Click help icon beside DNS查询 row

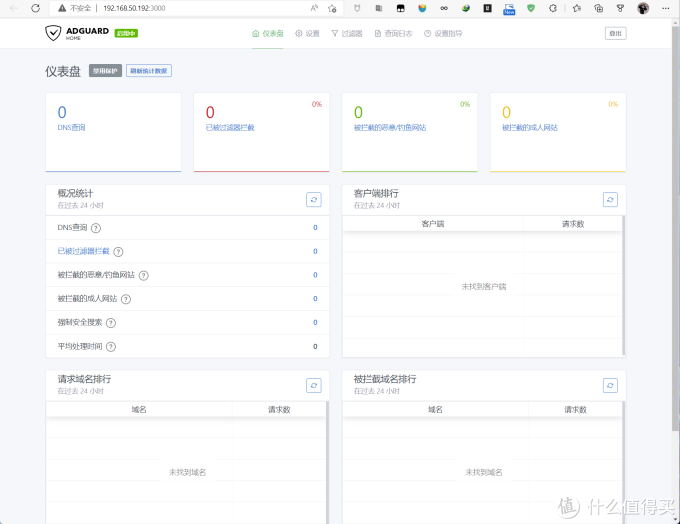coord(96,228)
